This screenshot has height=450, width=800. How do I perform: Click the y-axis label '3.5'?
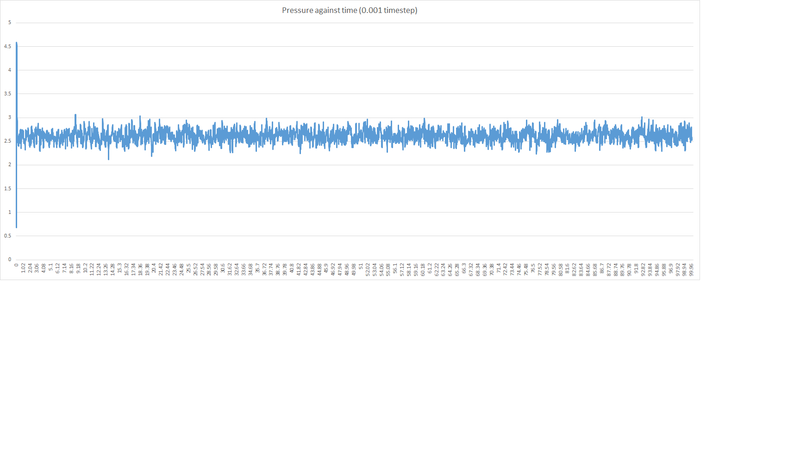tap(8, 94)
